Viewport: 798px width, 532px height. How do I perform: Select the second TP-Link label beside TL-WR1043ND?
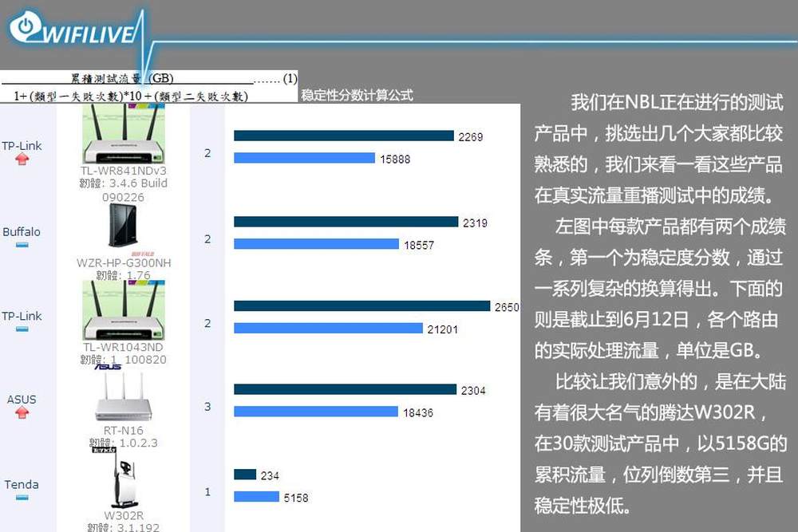[22, 316]
